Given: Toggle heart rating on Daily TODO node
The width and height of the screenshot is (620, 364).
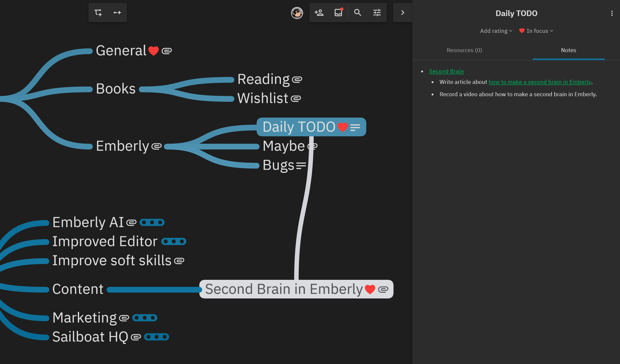Looking at the screenshot, I should 343,127.
